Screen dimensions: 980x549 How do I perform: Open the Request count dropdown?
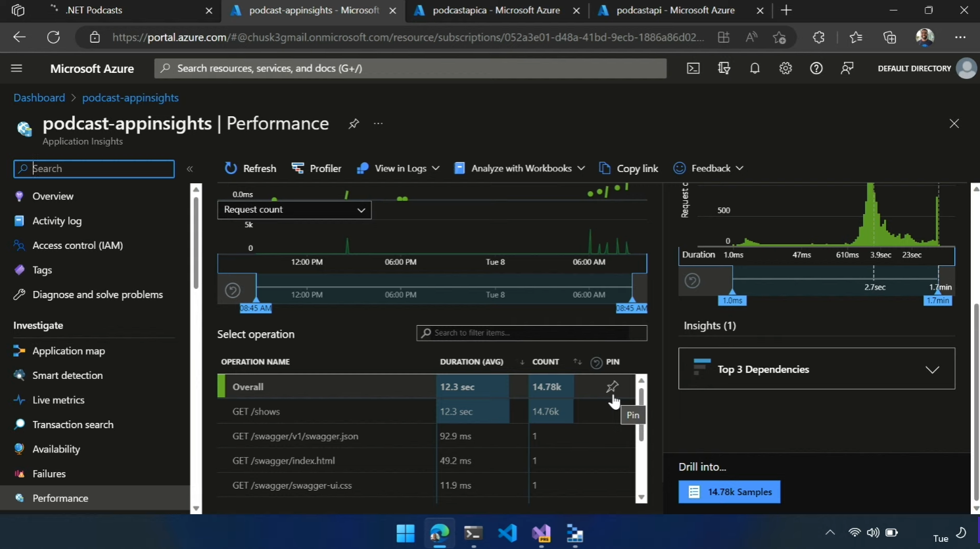click(294, 209)
